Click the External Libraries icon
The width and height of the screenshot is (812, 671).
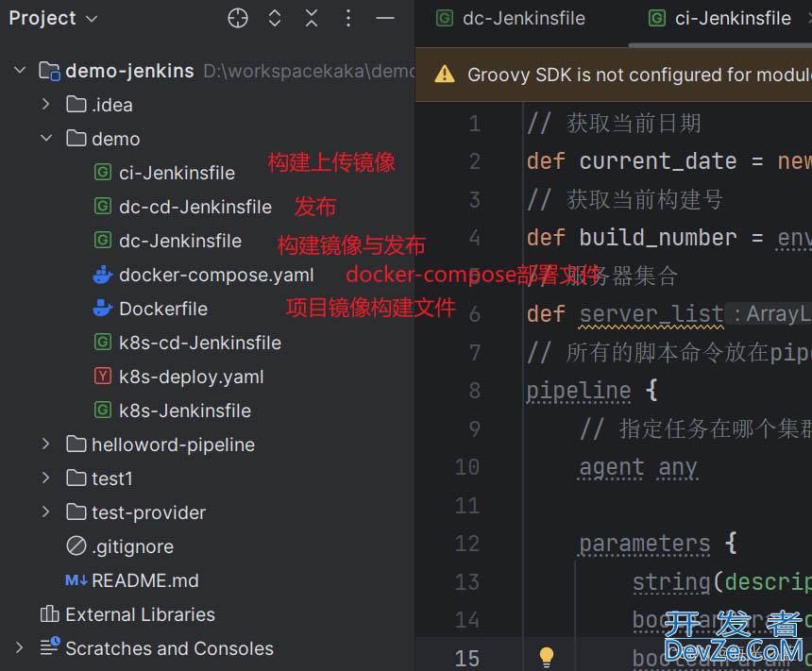tap(50, 614)
